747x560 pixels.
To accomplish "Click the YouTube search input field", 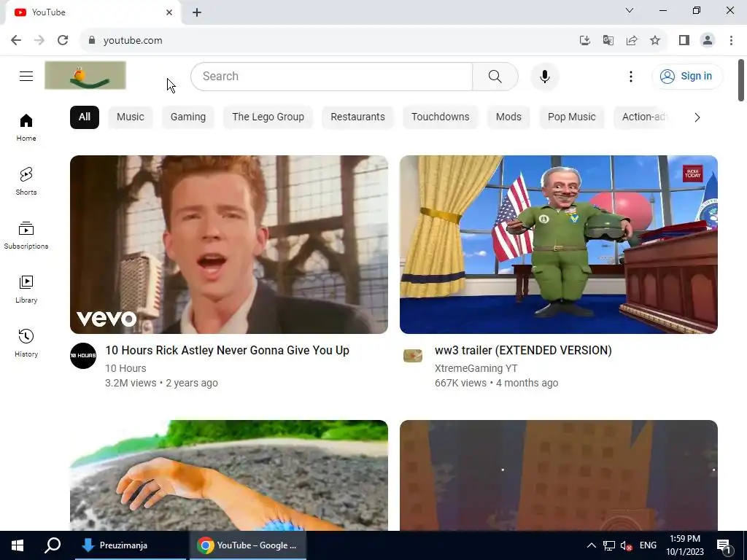I will click(332, 76).
